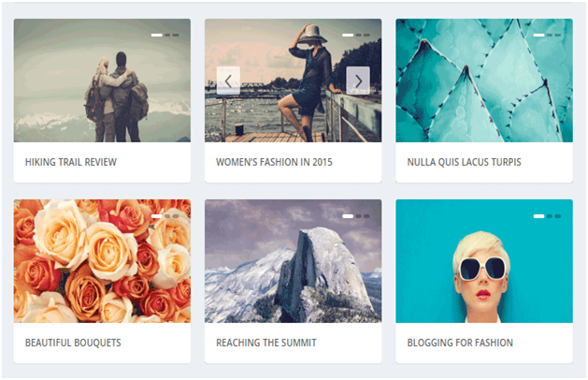Open the Beautiful Bouquets post title

click(73, 343)
